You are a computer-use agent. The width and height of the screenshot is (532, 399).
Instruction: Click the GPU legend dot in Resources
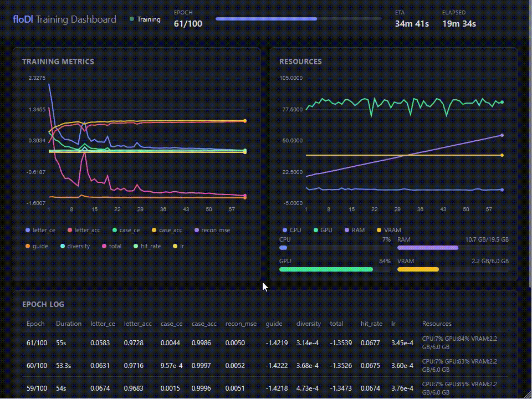pos(315,229)
